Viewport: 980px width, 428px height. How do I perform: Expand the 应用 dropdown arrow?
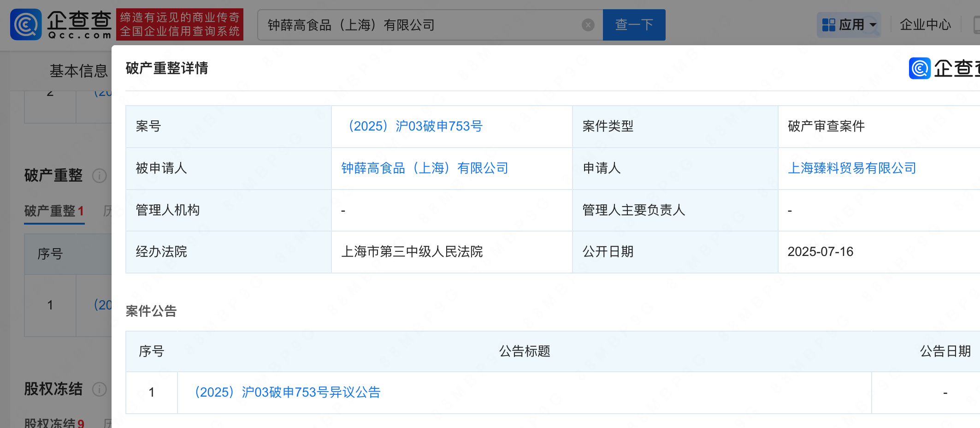[873, 25]
